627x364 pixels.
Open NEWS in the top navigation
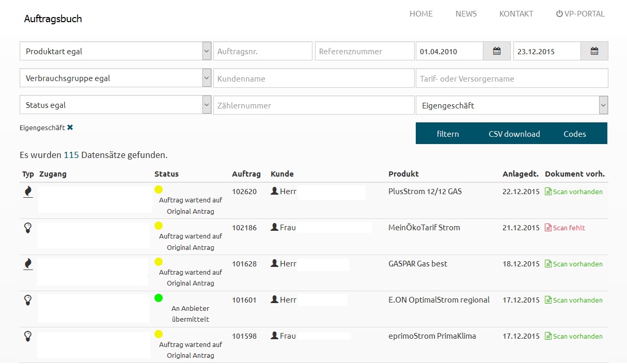point(466,14)
